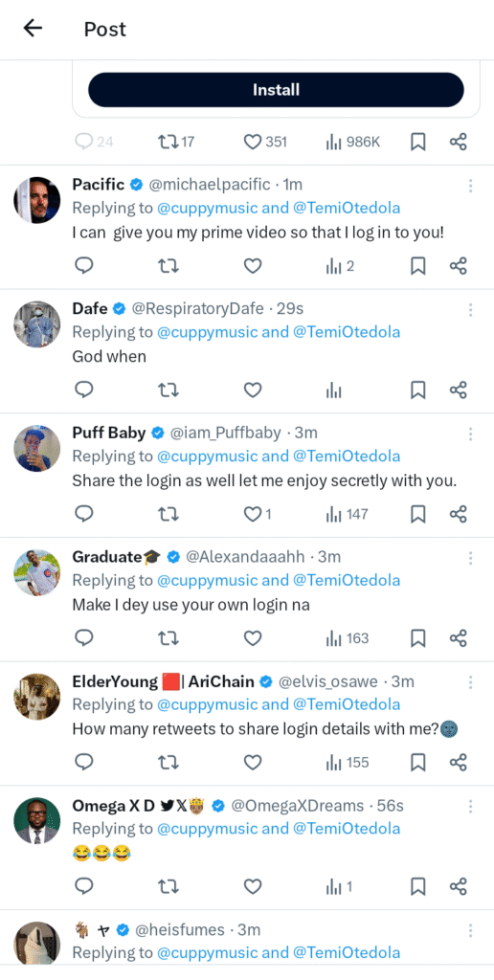Open the @michaelpacific handle

pos(210,185)
